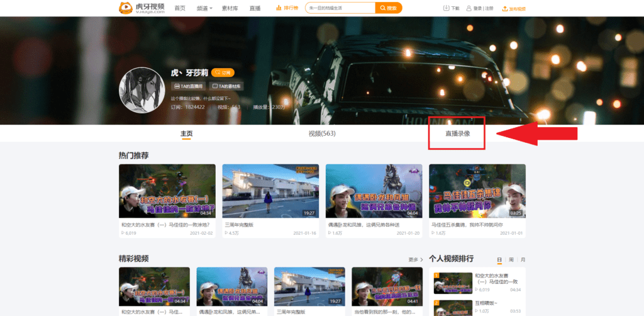Viewport: 644px width, 316px height.
Task: Open 三周年完整版 thumbnail in 热门推荐
Action: (x=270, y=191)
